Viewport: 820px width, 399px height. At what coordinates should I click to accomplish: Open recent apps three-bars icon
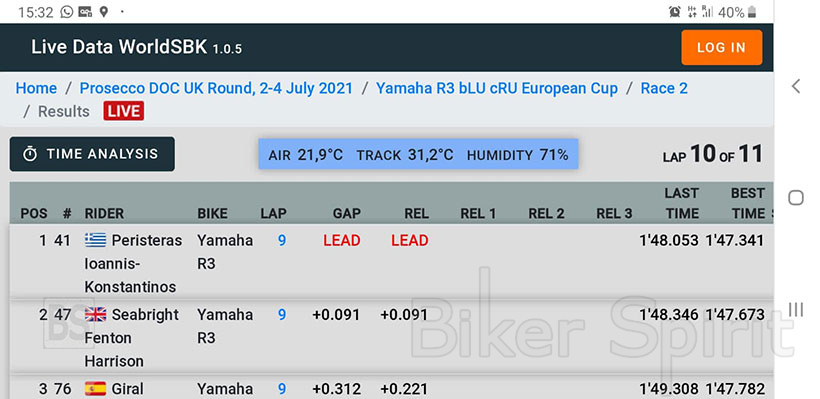click(x=795, y=310)
